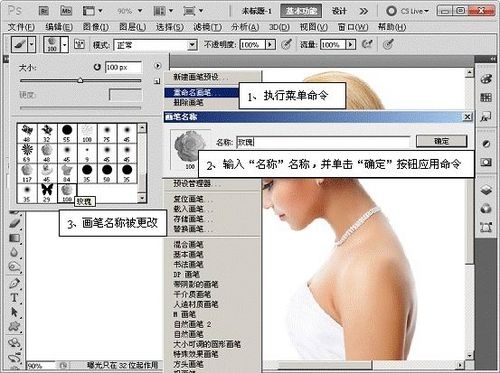Image resolution: width=500 pixels, height=373 pixels.
Task: Adjust the 大小 brush size slider handle
Action: [80, 80]
